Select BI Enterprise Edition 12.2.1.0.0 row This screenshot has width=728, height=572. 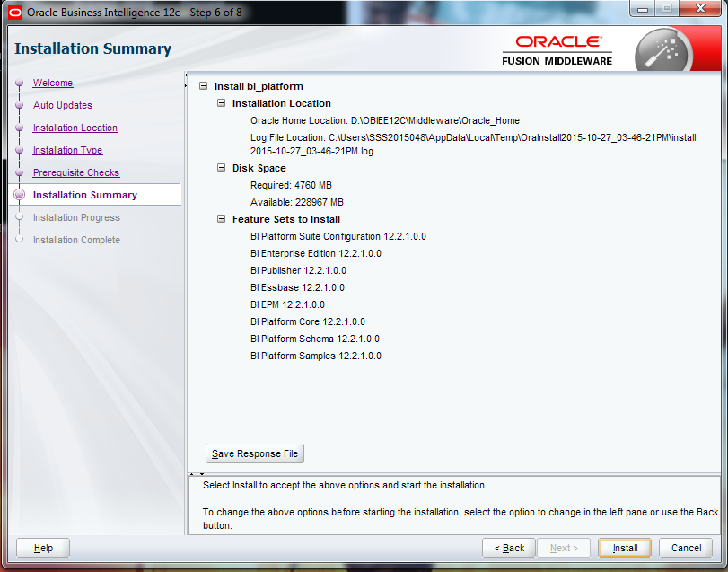point(316,253)
